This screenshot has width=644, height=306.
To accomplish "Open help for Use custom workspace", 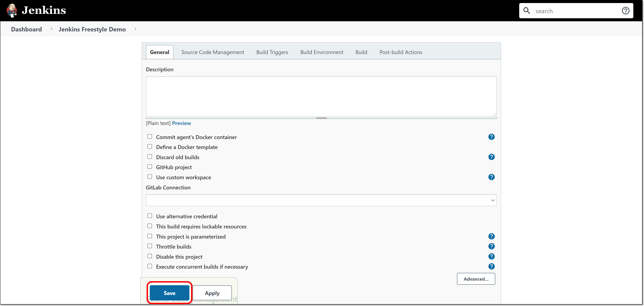I will pos(491,177).
